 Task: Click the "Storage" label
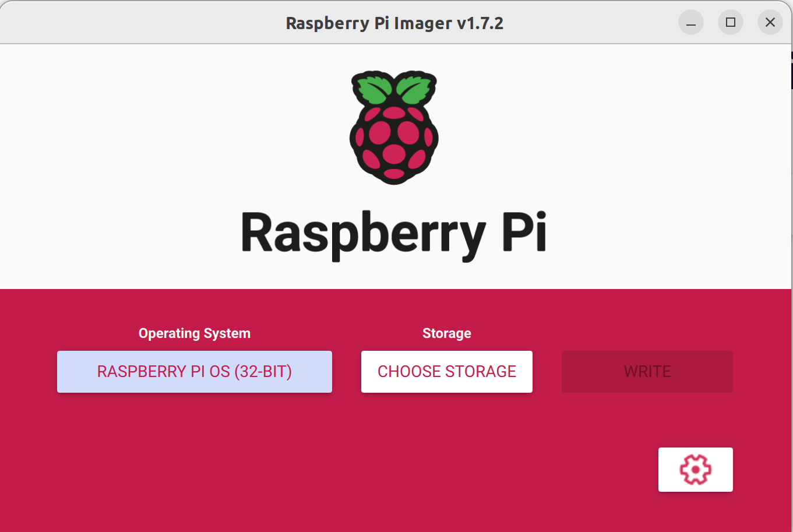coord(447,333)
